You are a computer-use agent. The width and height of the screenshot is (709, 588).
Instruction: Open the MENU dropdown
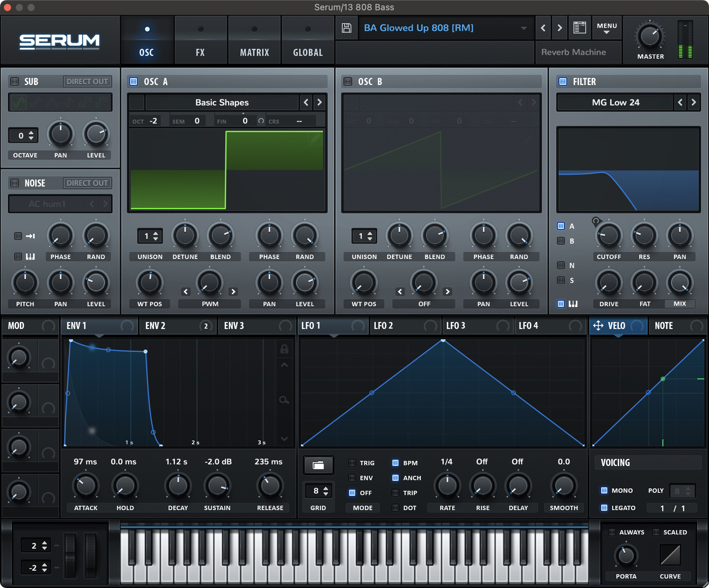(607, 28)
